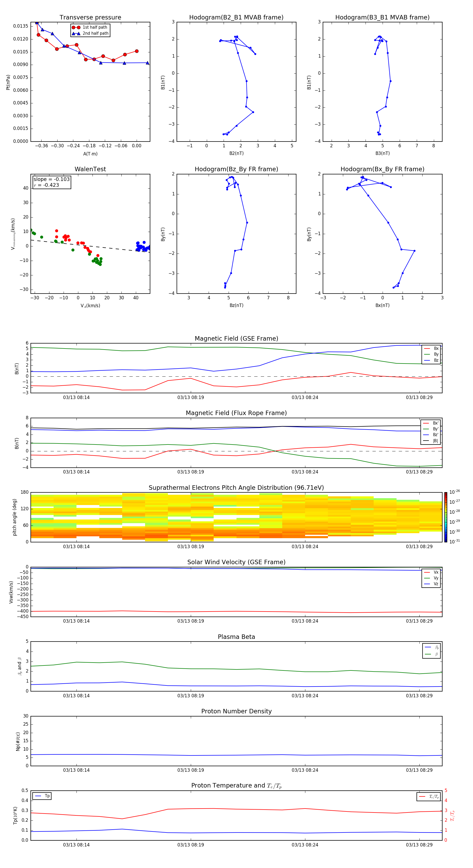Click the '1st half path' legend entry
Screen dimensions: 473x868
pos(90,27)
